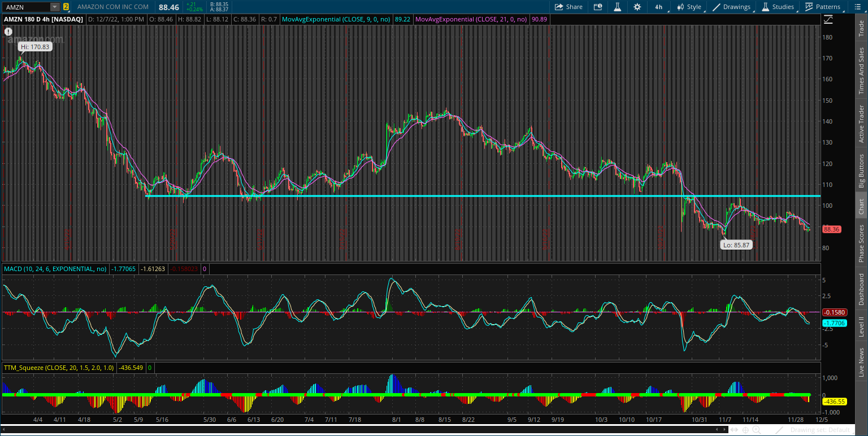Click the H: 88.82 high value

189,19
